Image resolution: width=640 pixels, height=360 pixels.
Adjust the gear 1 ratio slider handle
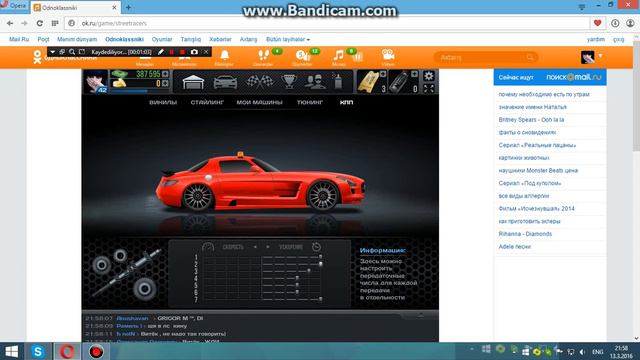point(320,257)
